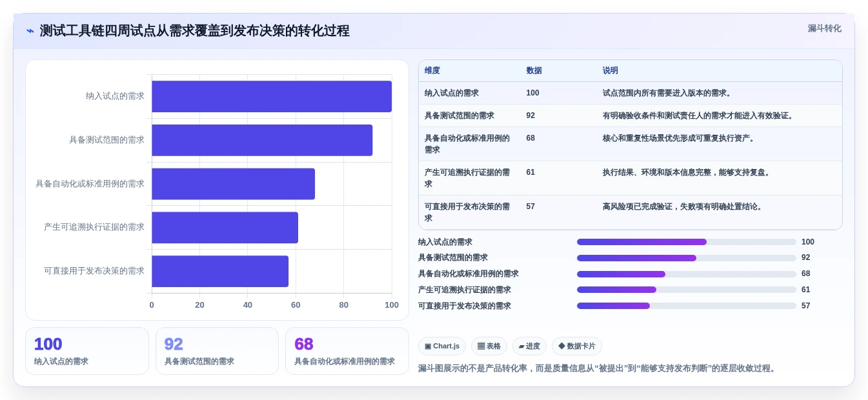Viewport: 868px width, 400px height.
Task: Click the chart bar for 可直接用于发布决策的需求
Action: [x=220, y=271]
